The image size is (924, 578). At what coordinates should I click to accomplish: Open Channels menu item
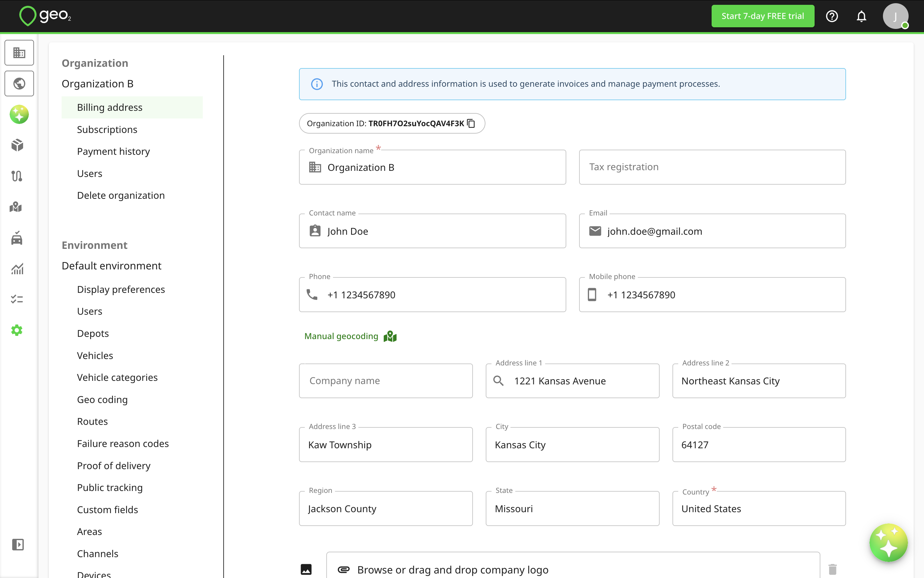(98, 554)
